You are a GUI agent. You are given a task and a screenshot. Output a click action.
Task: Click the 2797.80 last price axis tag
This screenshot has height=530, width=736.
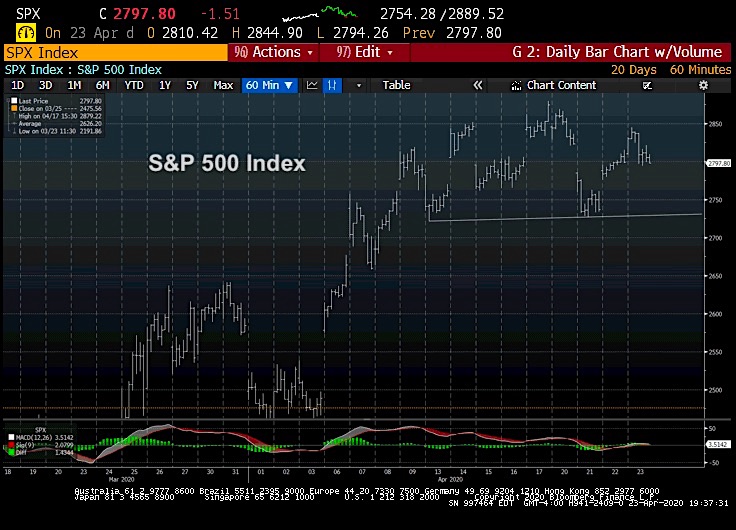point(719,163)
